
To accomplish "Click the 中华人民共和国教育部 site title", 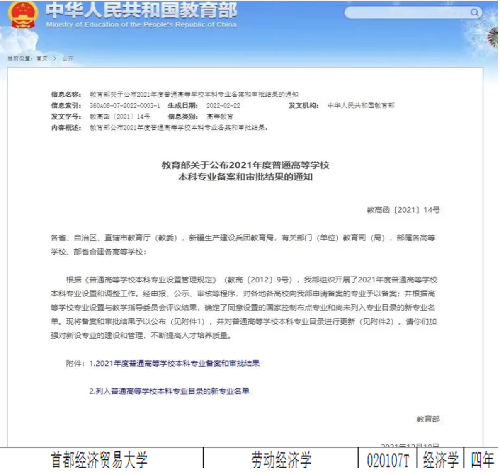I will 141,10.
